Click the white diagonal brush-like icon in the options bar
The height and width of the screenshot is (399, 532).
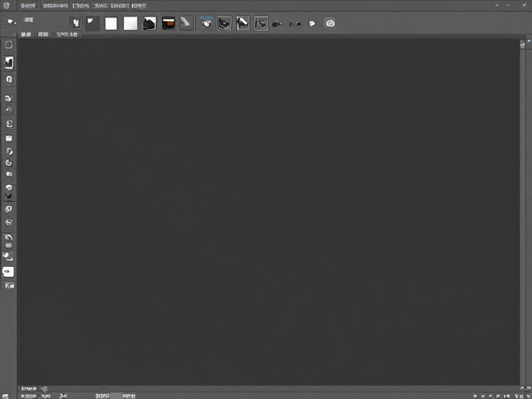click(x=243, y=23)
